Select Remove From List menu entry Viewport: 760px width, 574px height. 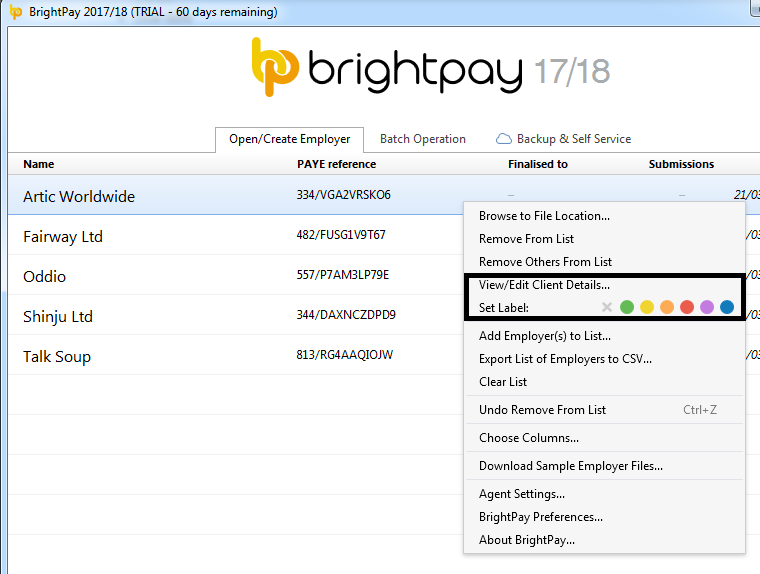tap(604, 239)
